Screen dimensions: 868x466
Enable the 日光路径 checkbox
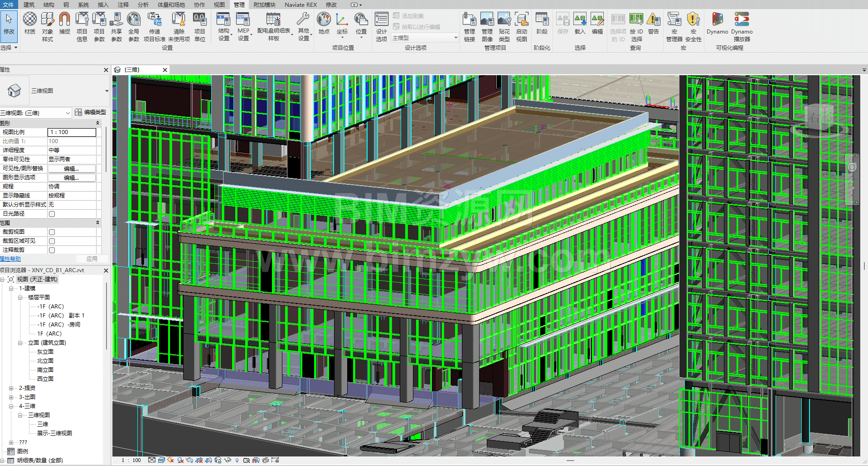(52, 214)
